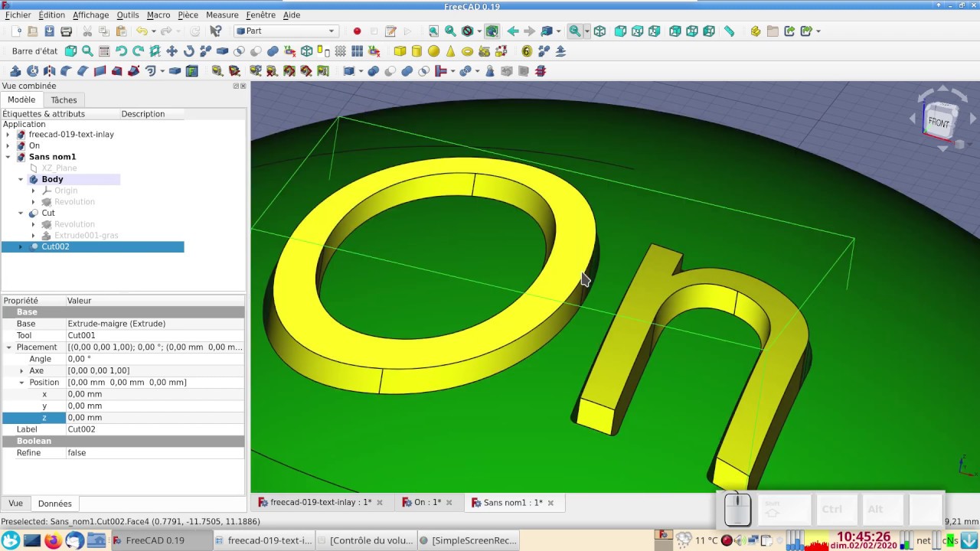Image resolution: width=980 pixels, height=551 pixels.
Task: Click the Chamfer tool icon
Action: point(83,71)
